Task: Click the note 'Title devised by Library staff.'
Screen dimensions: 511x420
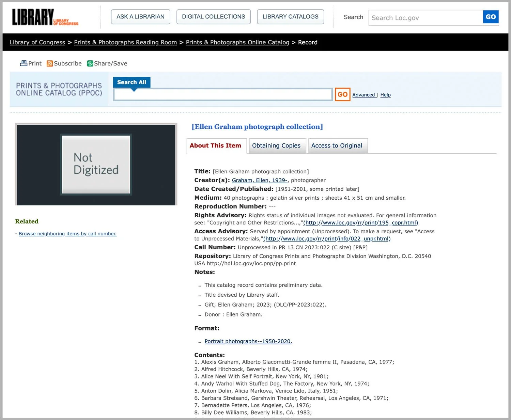Action: 242,295
